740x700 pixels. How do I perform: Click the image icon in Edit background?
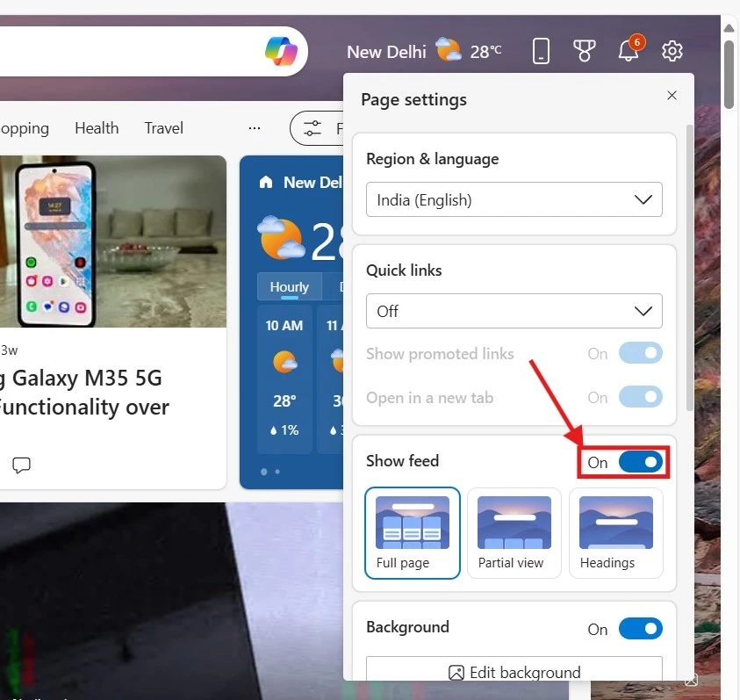coord(456,673)
